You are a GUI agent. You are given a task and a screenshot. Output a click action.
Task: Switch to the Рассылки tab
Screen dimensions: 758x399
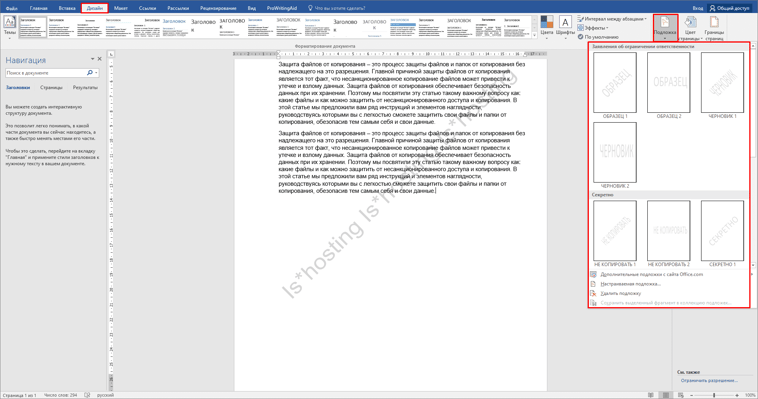178,8
